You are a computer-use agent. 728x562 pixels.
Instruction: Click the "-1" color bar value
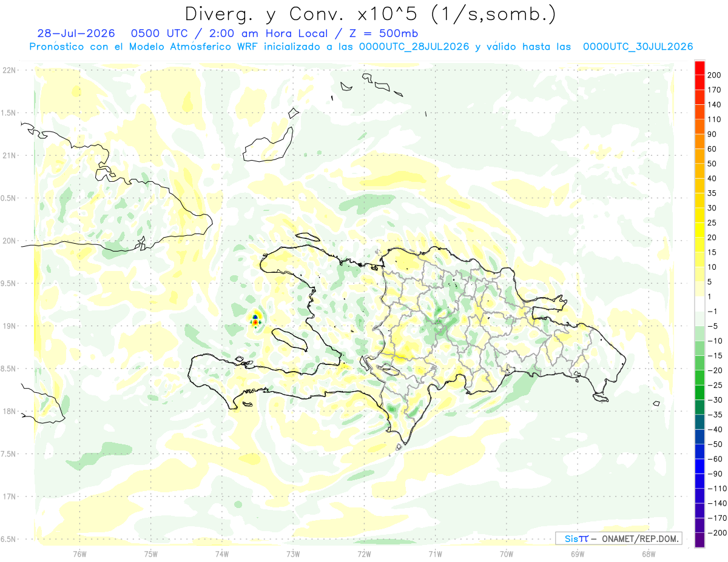[x=713, y=312]
